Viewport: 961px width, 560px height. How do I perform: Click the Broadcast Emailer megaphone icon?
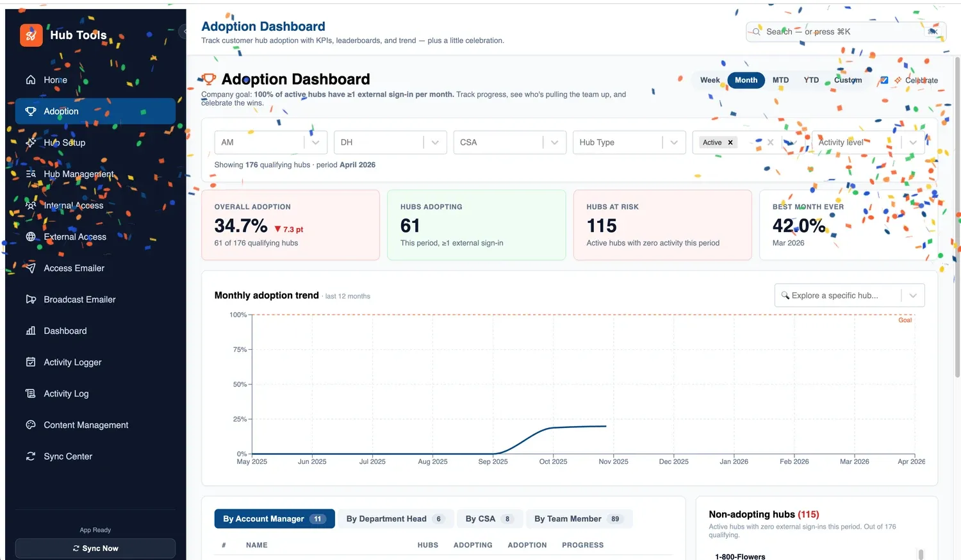[31, 300]
